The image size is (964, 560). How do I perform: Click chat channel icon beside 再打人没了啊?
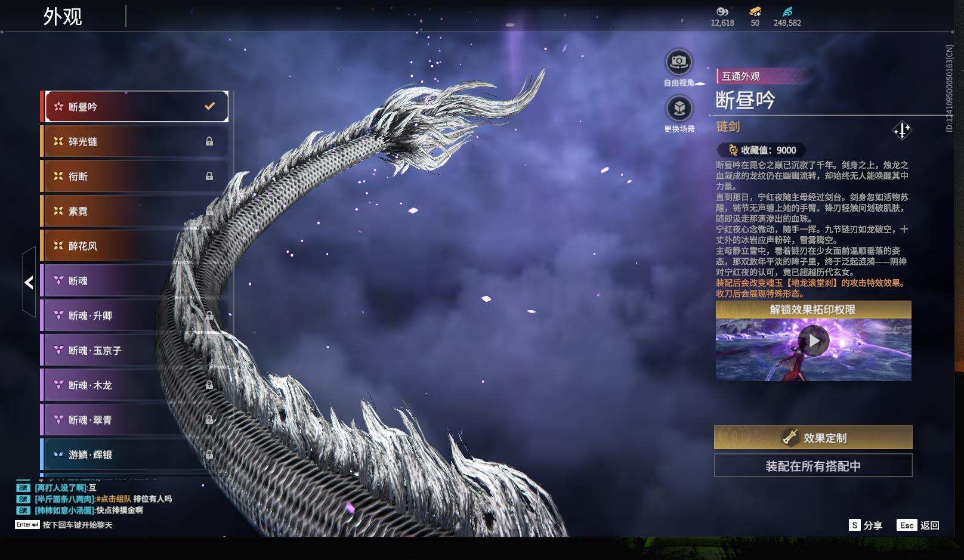23,487
